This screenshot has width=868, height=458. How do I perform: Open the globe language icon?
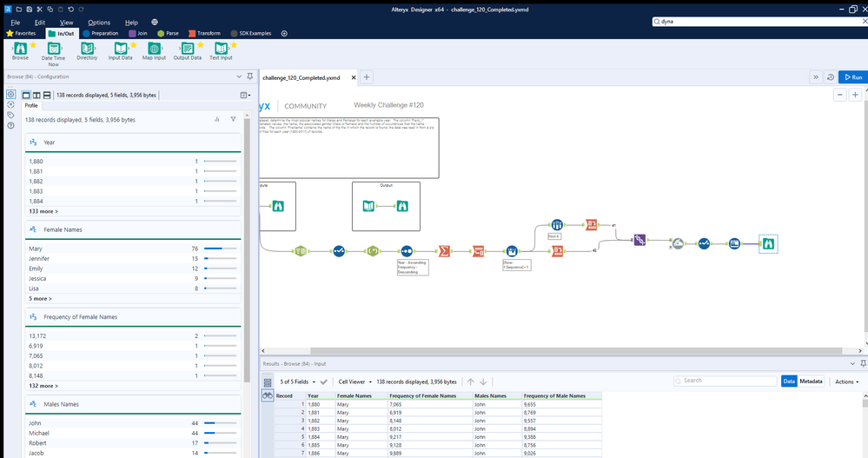click(x=155, y=22)
